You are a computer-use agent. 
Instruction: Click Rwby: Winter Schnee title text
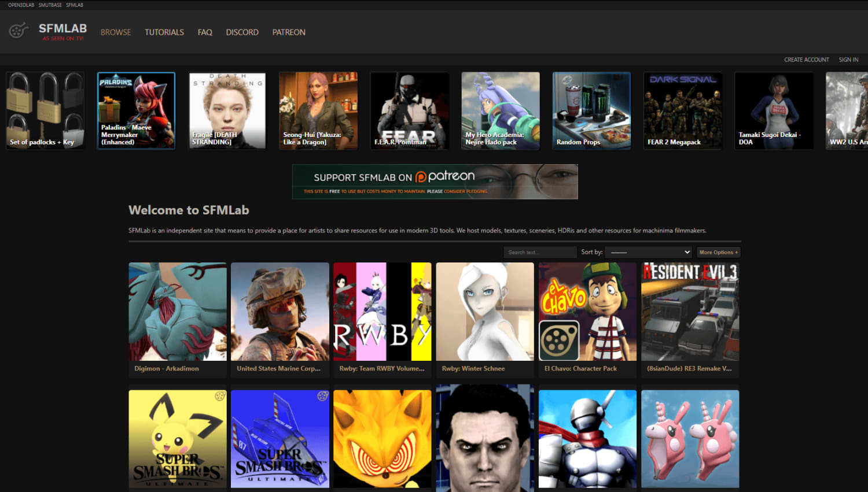coord(473,368)
